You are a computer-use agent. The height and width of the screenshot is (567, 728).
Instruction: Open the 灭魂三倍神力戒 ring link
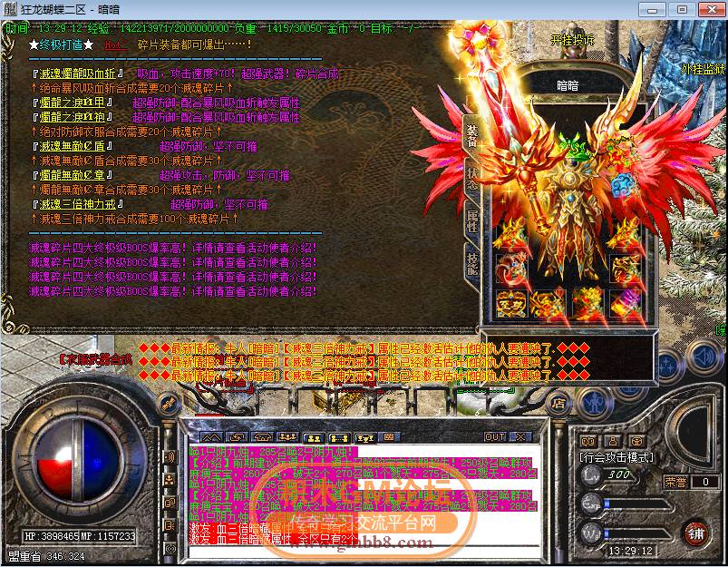pos(77,204)
